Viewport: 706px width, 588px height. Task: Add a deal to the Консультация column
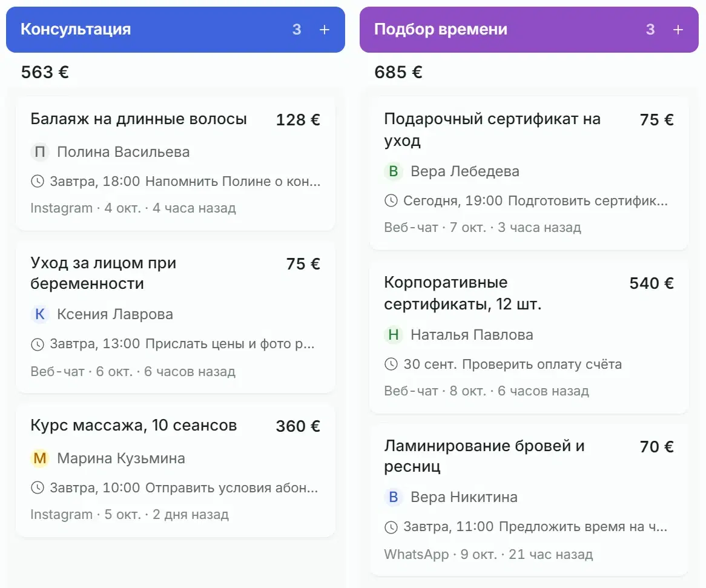tap(324, 30)
